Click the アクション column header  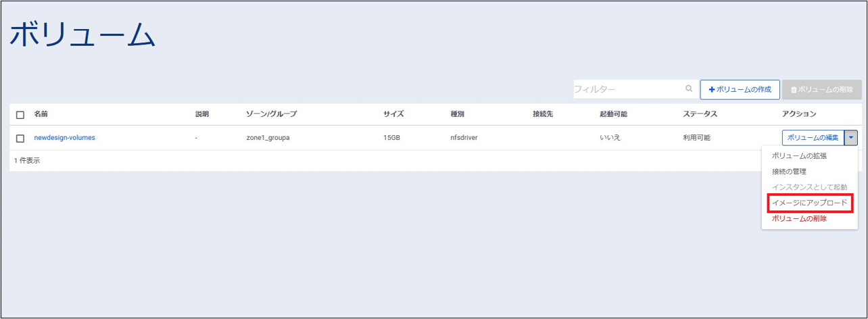coord(799,114)
